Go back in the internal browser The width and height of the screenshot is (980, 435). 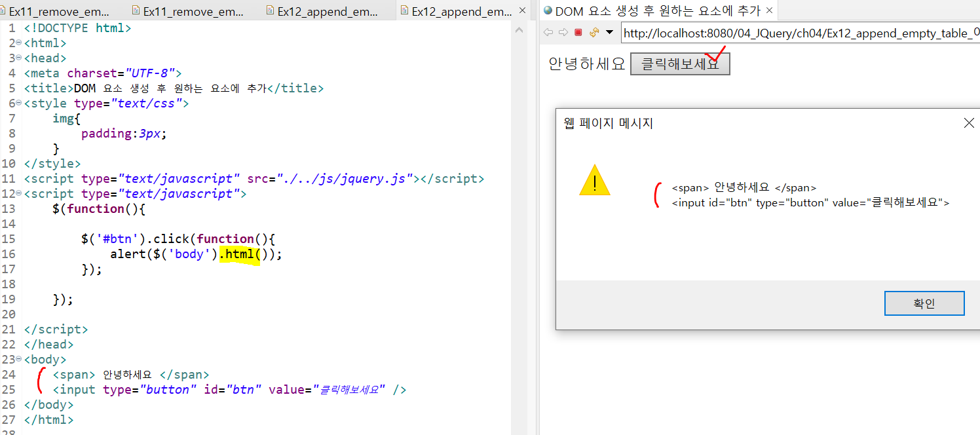click(x=548, y=32)
